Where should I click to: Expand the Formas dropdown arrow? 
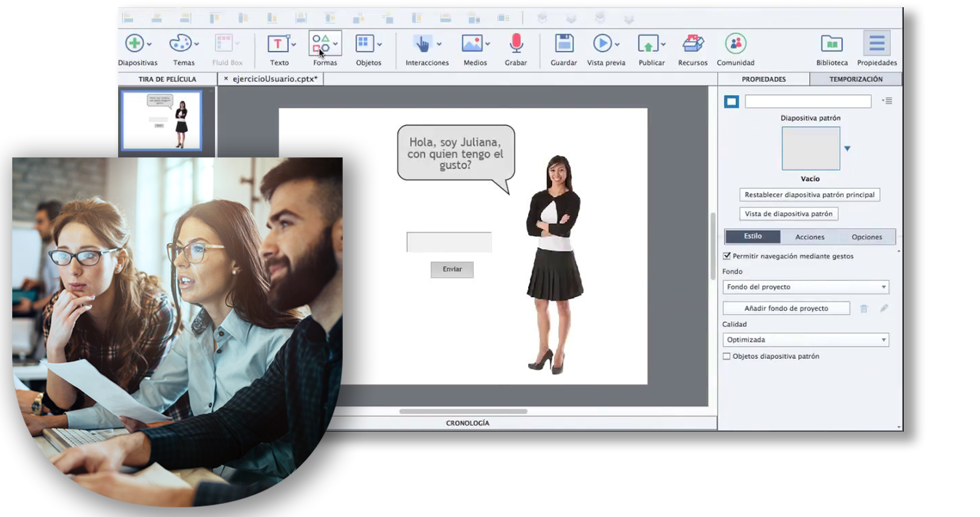coord(335,44)
